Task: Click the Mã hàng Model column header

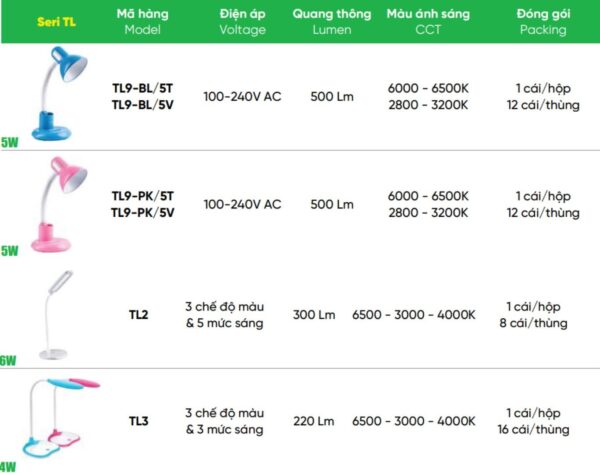Action: tap(142, 21)
